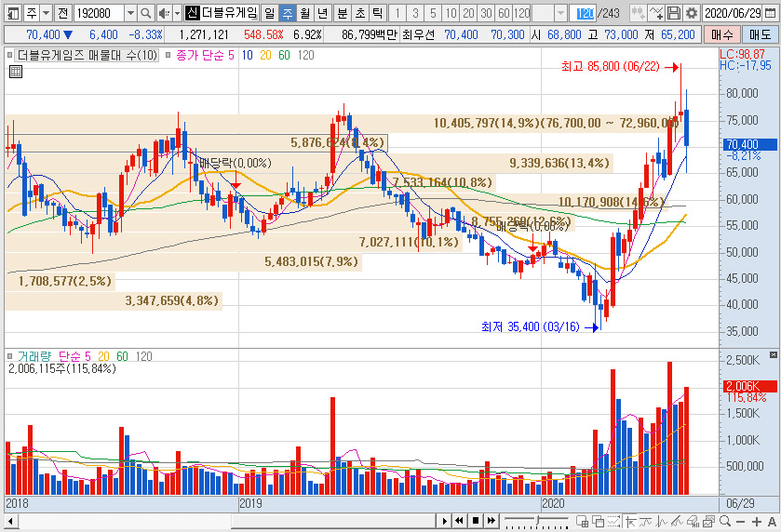Click the stacked chart images icon
The image size is (781, 532).
[709, 521]
